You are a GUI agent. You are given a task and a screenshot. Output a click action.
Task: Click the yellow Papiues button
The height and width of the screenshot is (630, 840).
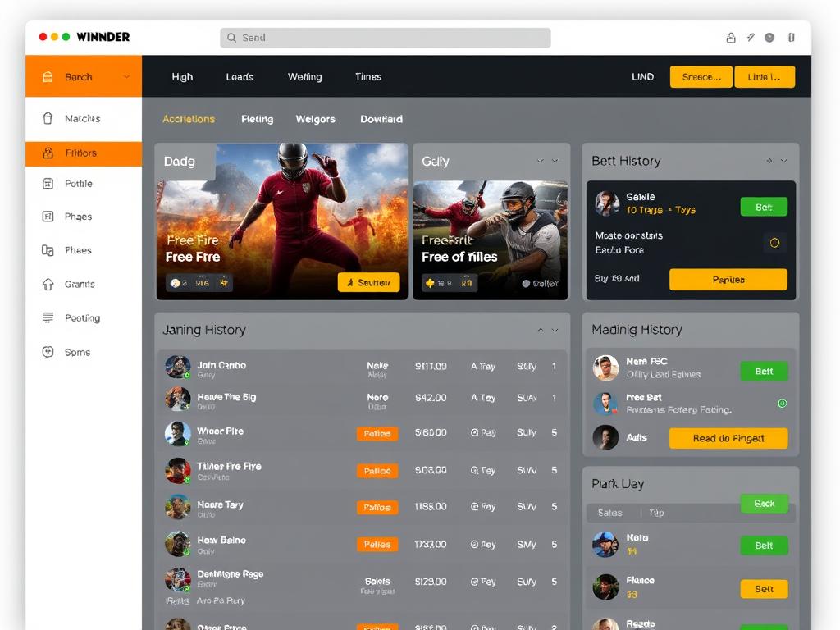[728, 279]
